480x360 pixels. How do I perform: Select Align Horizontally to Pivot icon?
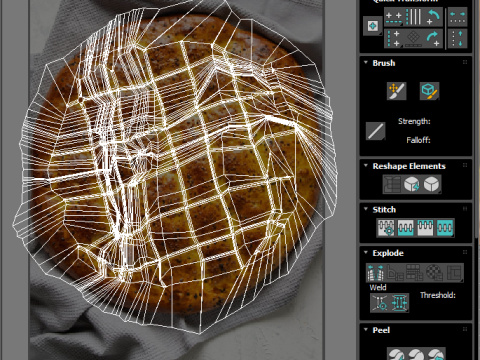click(x=394, y=17)
